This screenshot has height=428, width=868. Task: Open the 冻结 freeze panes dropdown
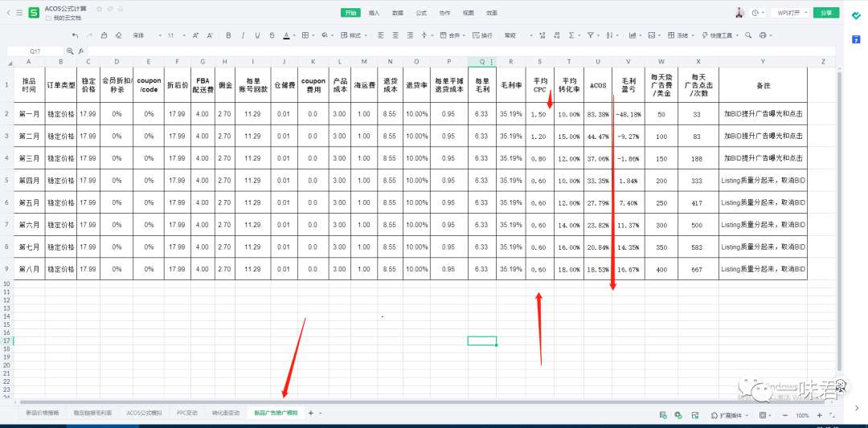(682, 35)
